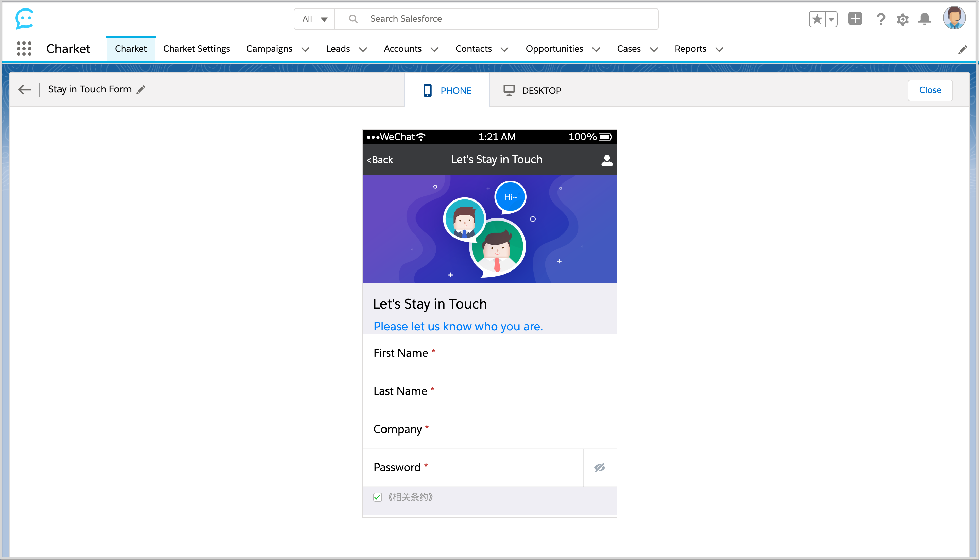Toggle the 《相关条约》 agreement checkbox
The width and height of the screenshot is (979, 560).
point(377,497)
